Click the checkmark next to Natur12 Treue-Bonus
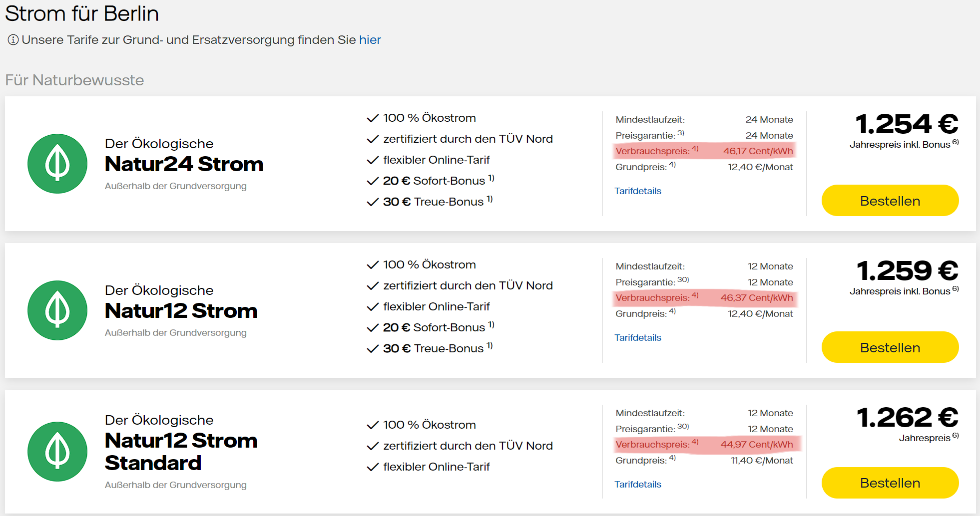This screenshot has width=980, height=516. pyautogui.click(x=373, y=349)
